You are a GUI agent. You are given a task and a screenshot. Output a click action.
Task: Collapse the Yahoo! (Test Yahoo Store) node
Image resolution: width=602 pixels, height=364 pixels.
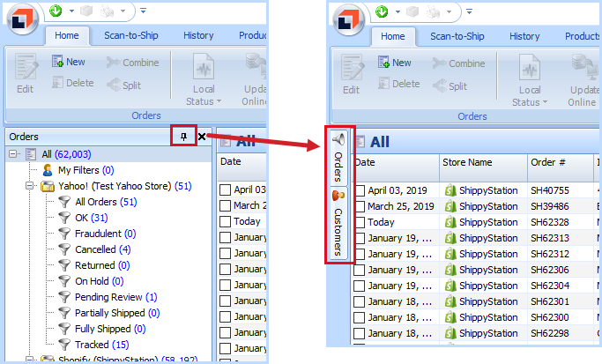[x=30, y=186]
